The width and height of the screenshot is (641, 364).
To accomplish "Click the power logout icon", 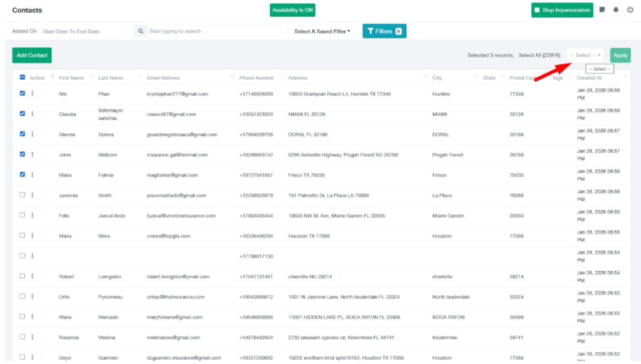I will pos(630,10).
